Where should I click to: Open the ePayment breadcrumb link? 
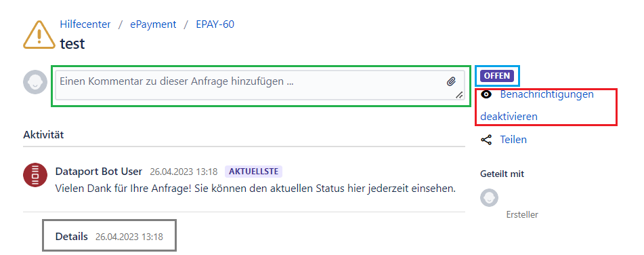pyautogui.click(x=153, y=24)
